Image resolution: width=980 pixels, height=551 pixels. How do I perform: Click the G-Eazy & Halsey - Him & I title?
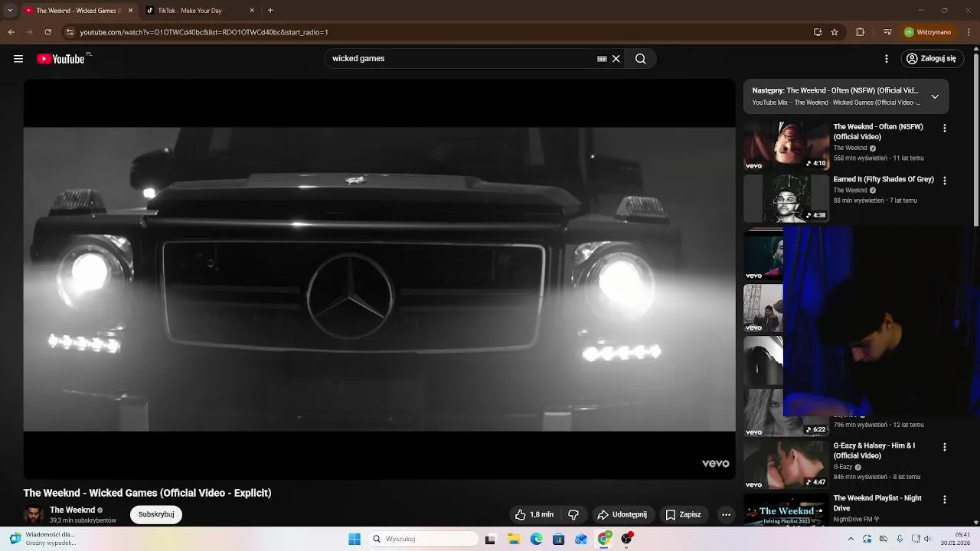click(874, 451)
